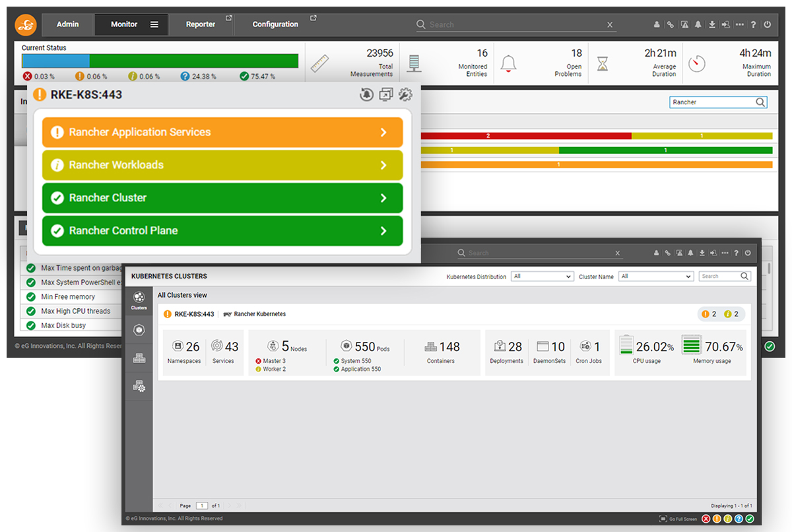Expand Rancher Application Services layer
Viewport: 792px width, 532px height.
tap(222, 132)
